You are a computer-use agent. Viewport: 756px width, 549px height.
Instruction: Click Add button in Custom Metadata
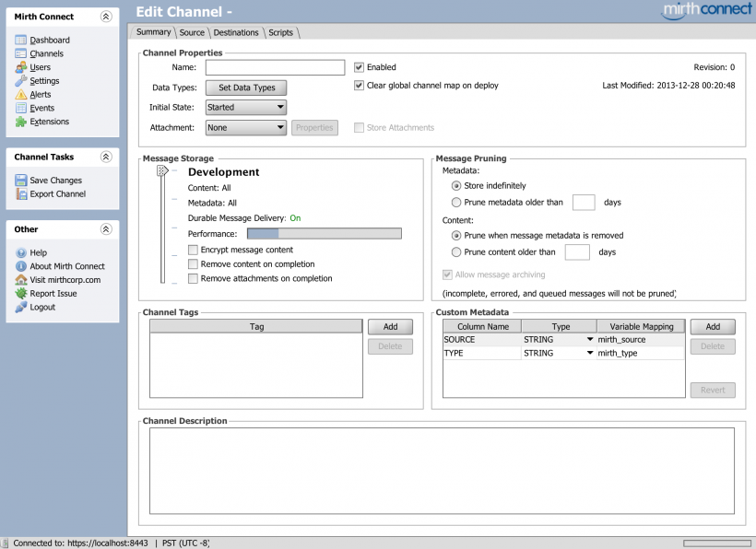(712, 327)
